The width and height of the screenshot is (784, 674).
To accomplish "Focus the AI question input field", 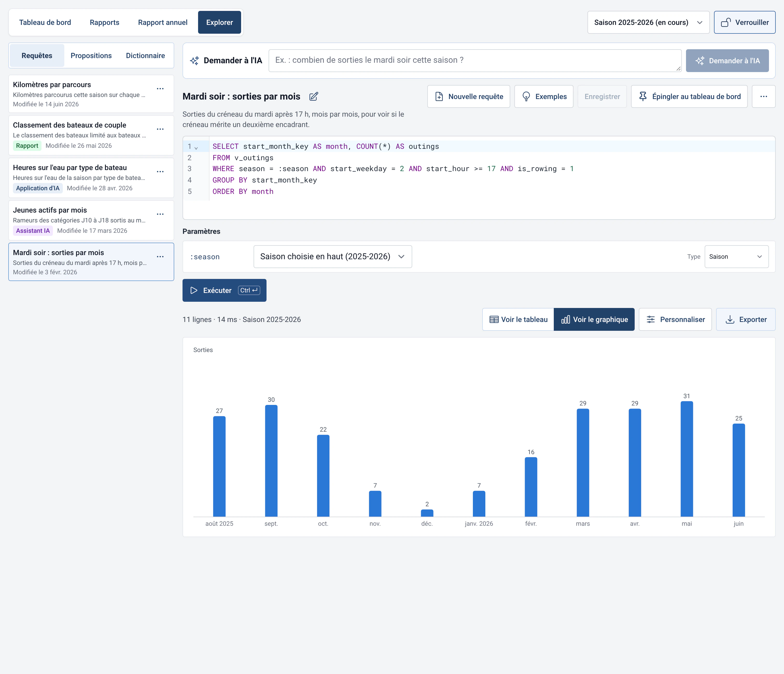I will point(475,61).
